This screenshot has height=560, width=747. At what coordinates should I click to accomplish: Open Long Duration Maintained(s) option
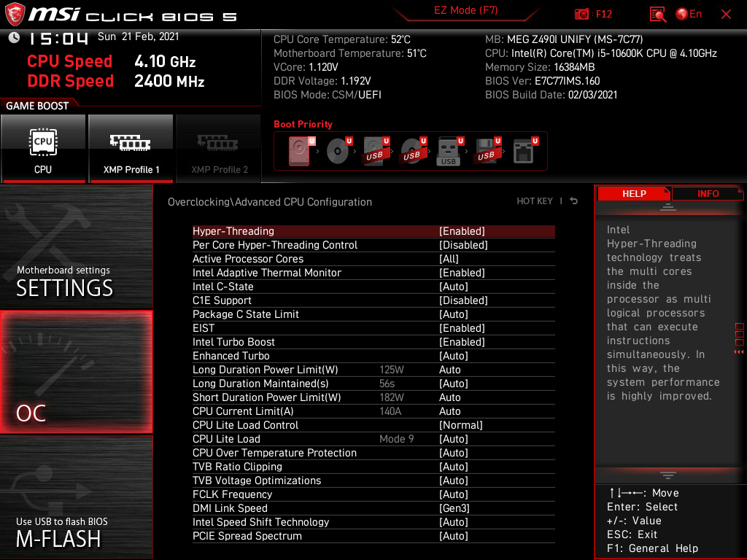coord(373,383)
